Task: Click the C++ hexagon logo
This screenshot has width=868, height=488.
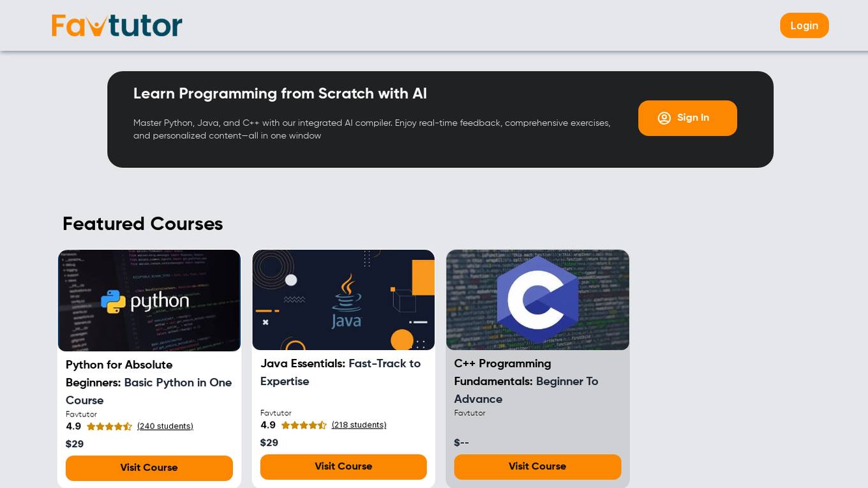Action: [537, 300]
